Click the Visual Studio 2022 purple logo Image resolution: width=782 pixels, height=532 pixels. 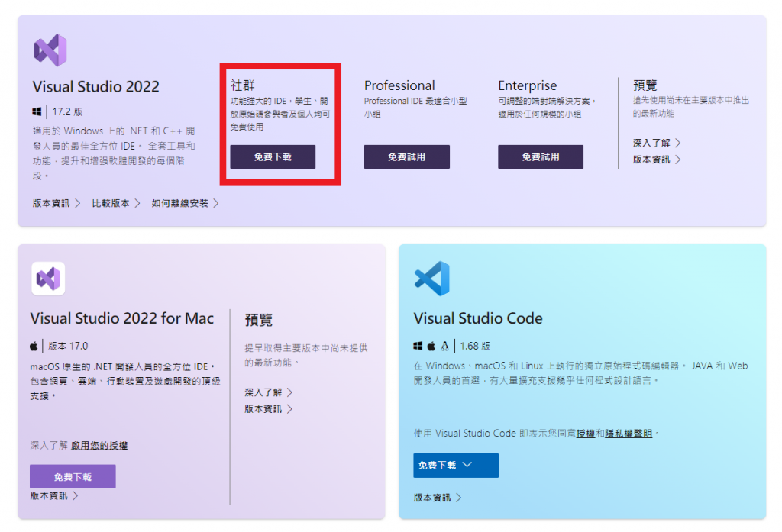[50, 50]
